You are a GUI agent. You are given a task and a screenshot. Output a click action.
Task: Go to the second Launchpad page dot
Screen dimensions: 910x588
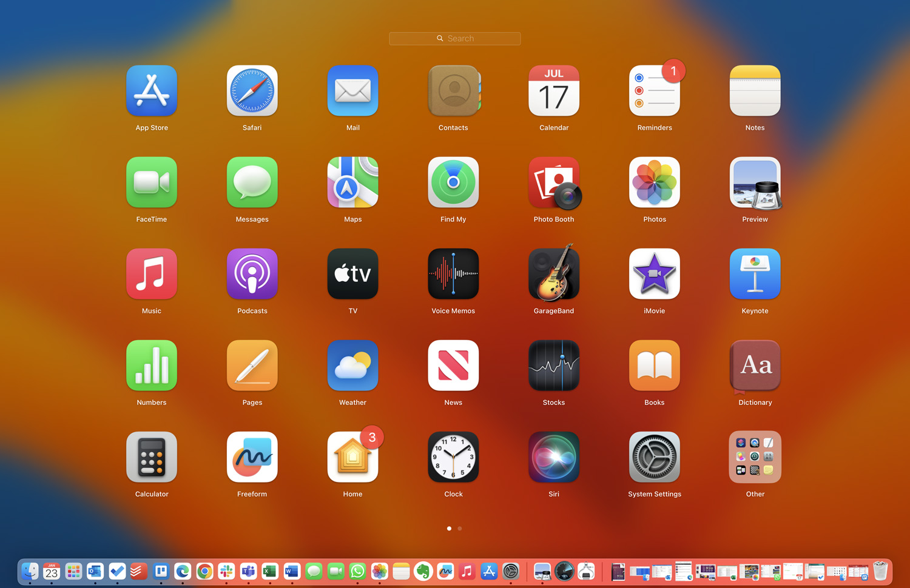click(x=460, y=529)
